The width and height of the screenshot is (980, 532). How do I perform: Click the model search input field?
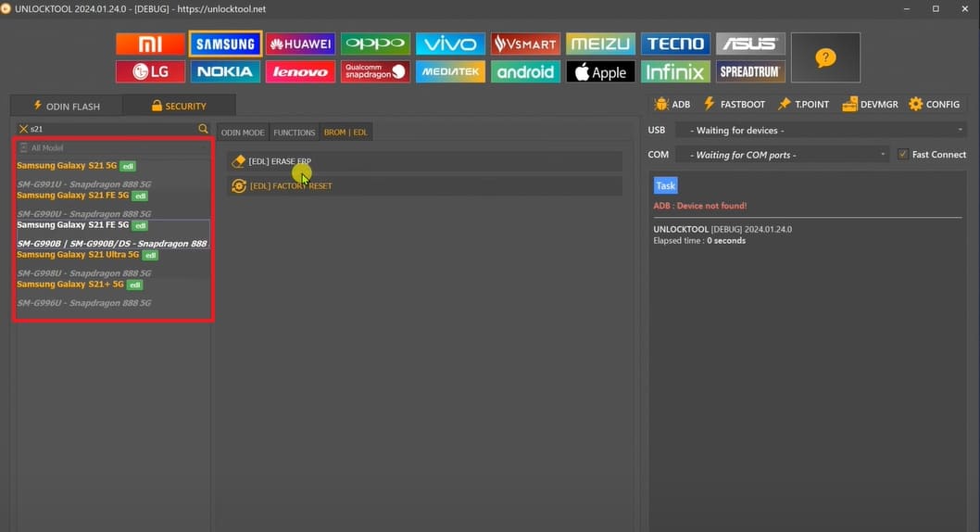112,129
